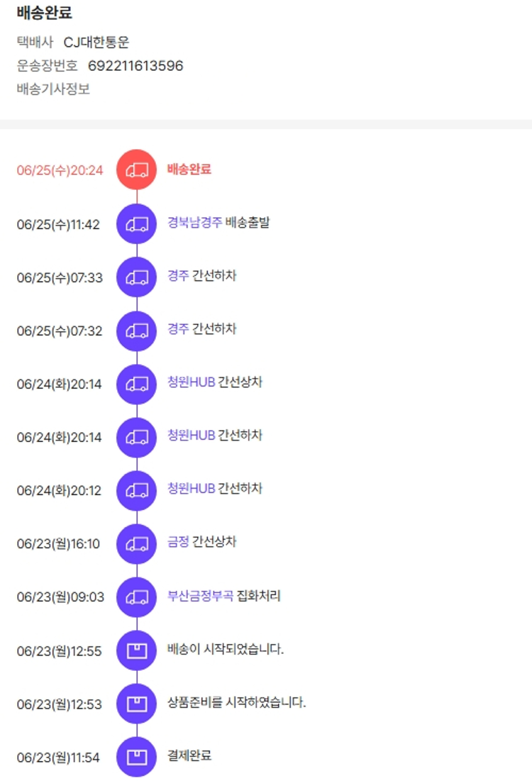Image resolution: width=532 pixels, height=781 pixels.
Task: Click truck icon next to 청원HUB 간선상차
Action: [136, 384]
